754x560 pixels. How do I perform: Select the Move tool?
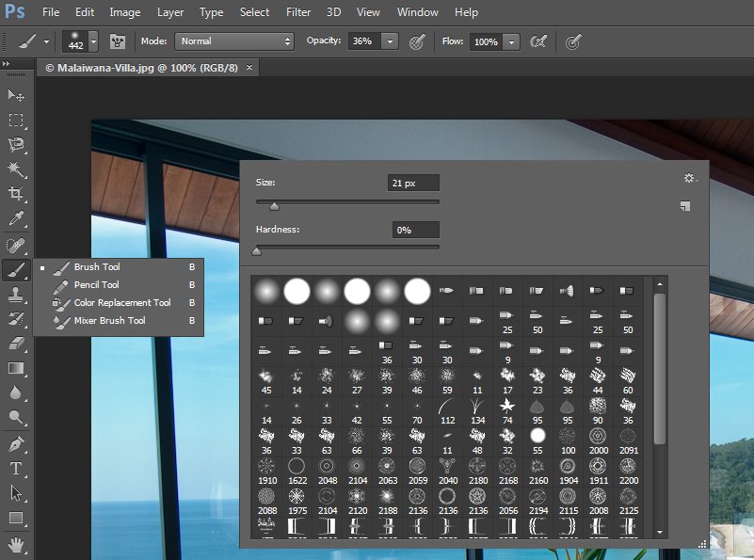pos(16,95)
